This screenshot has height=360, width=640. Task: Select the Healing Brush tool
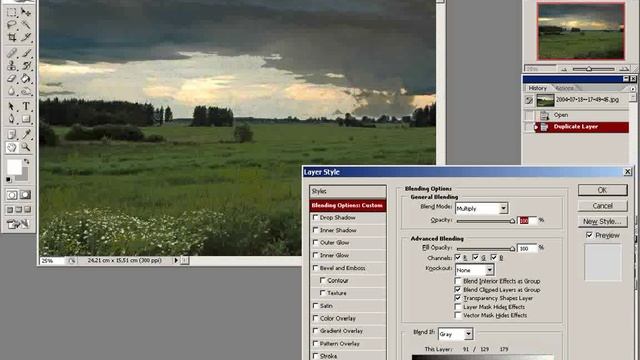pos(12,53)
